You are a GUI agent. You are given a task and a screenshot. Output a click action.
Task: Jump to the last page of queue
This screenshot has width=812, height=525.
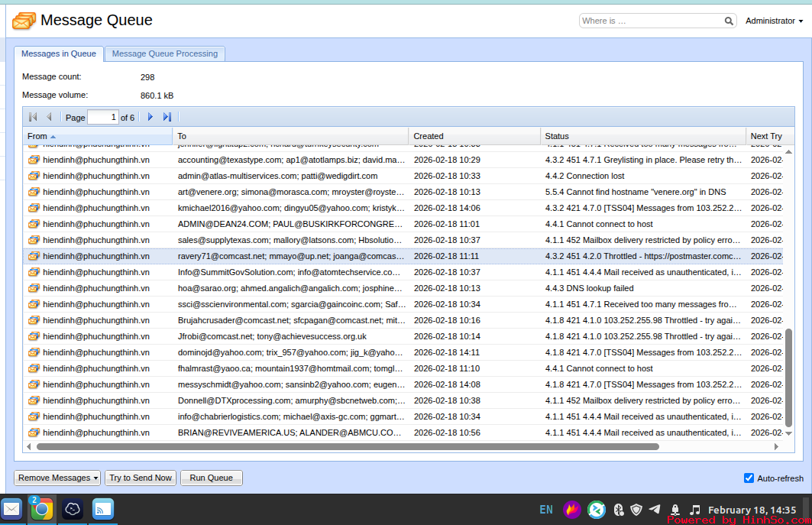167,117
